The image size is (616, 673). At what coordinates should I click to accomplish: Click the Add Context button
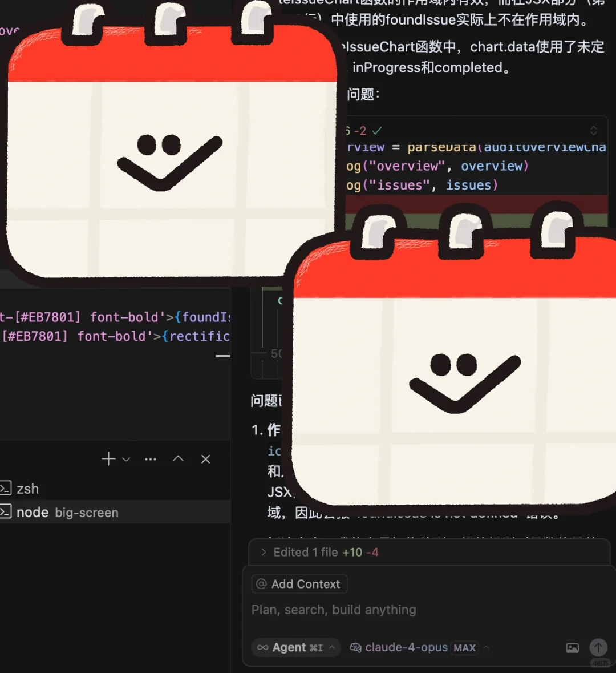click(299, 583)
